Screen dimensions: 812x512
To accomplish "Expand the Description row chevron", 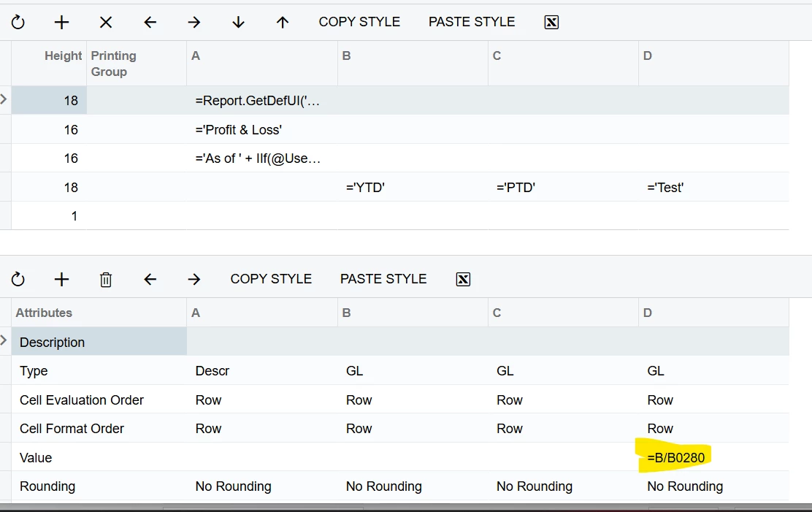I will (4, 340).
